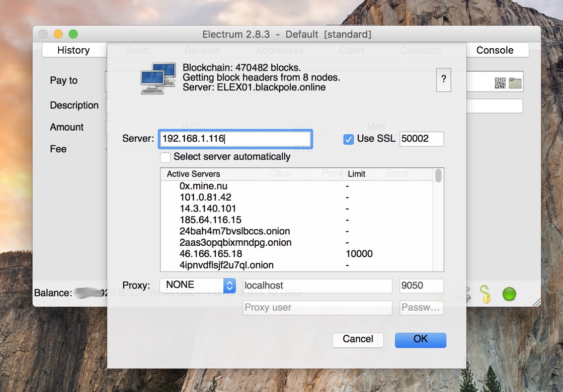
Task: Open the dimmed Addresses tab
Action: (280, 50)
